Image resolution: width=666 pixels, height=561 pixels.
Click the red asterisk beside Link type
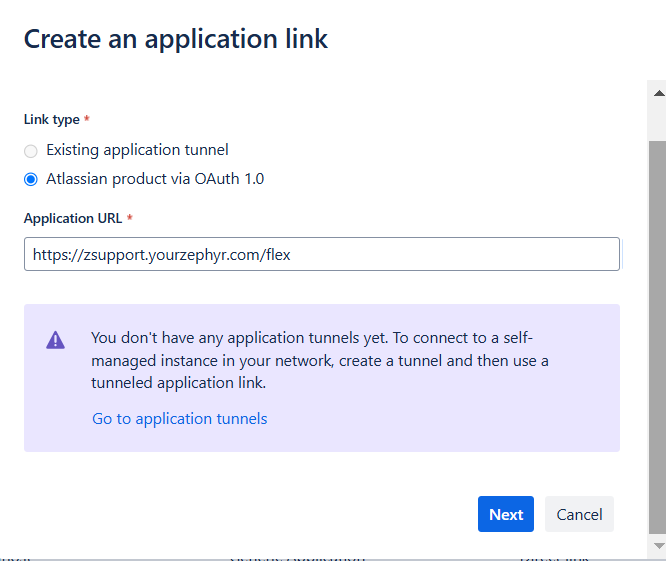(87, 119)
